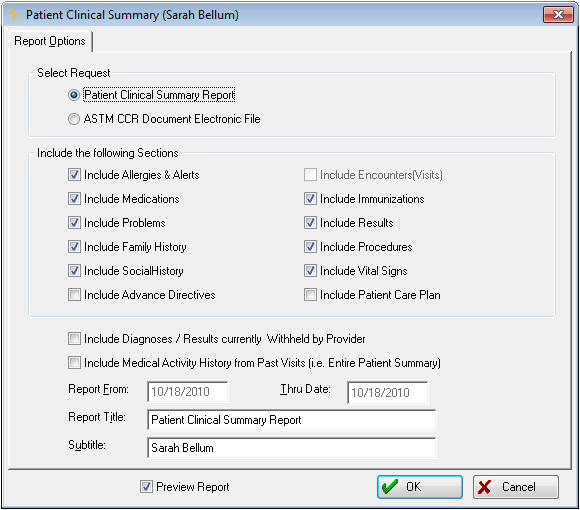Screen dimensions: 580x510
Task: Click the Report Title text field
Action: [291, 420]
